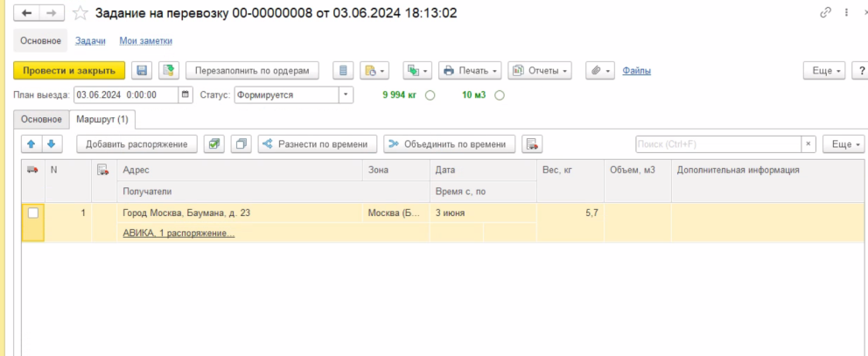Switch to the Основное tab beside Маршрут
Image resolution: width=868 pixels, height=356 pixels.
point(41,119)
